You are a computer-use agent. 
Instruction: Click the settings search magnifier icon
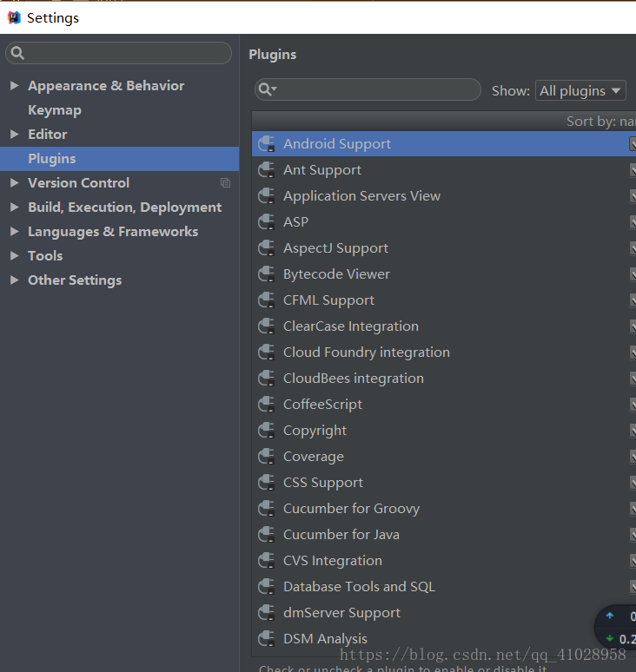(17, 53)
